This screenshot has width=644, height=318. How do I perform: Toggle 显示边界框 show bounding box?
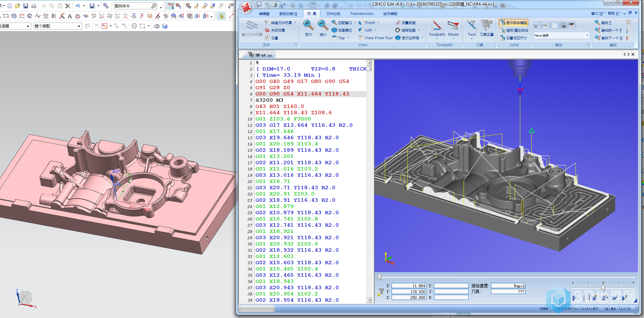tap(409, 38)
